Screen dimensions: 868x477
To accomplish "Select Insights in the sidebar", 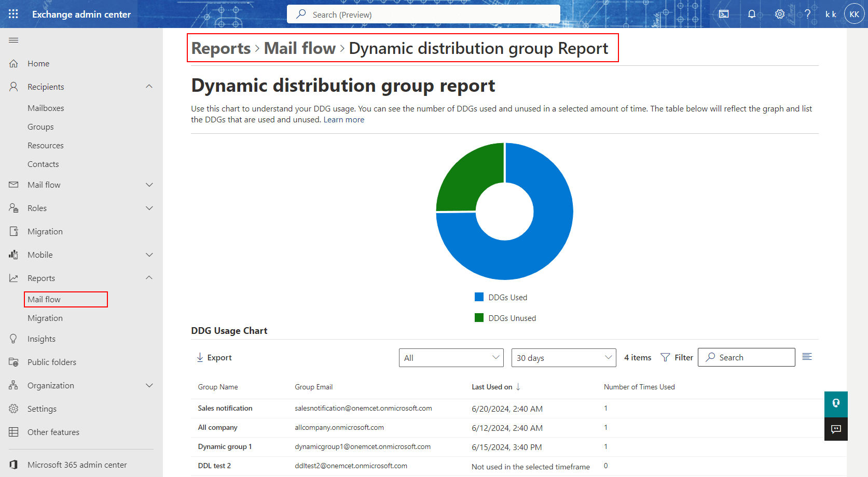I will click(40, 339).
